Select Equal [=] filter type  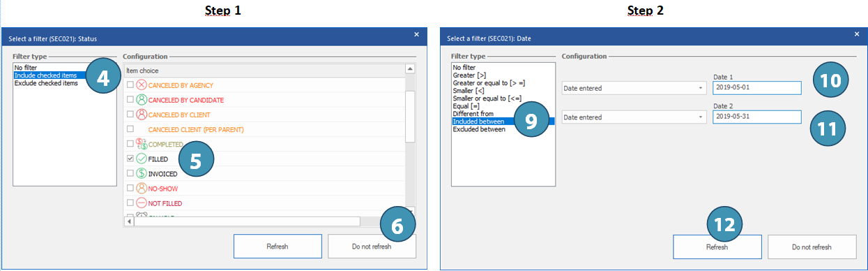[503, 105]
